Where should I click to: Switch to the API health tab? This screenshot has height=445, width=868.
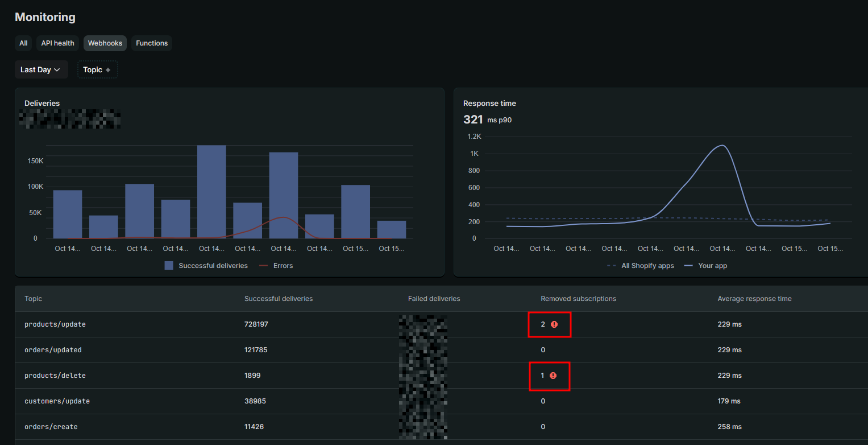(58, 43)
